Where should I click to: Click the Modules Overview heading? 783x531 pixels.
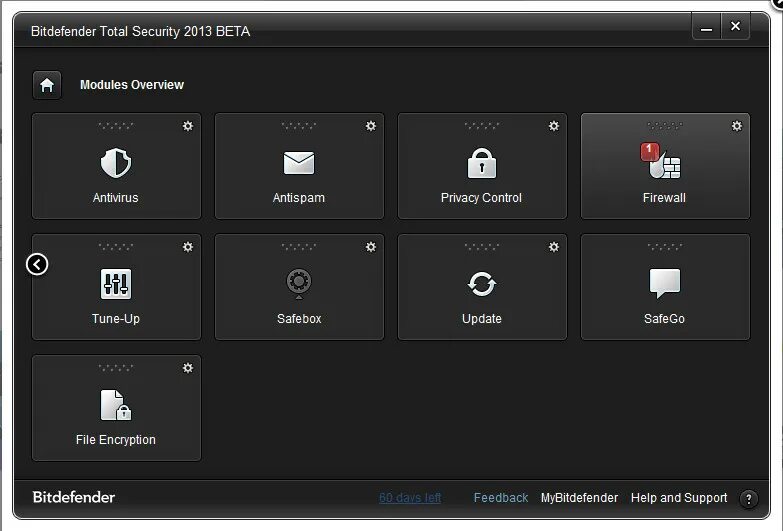[x=132, y=85]
